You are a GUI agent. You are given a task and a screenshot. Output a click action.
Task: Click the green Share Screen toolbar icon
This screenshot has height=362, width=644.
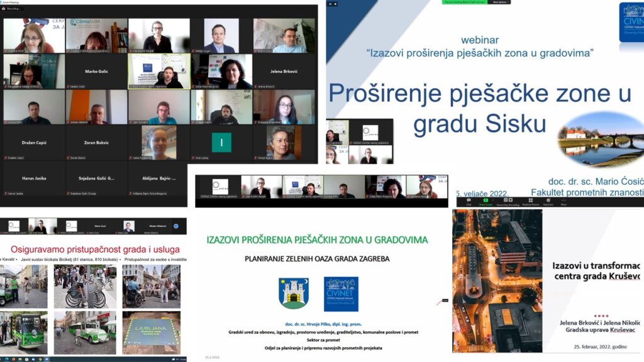tap(486, 202)
